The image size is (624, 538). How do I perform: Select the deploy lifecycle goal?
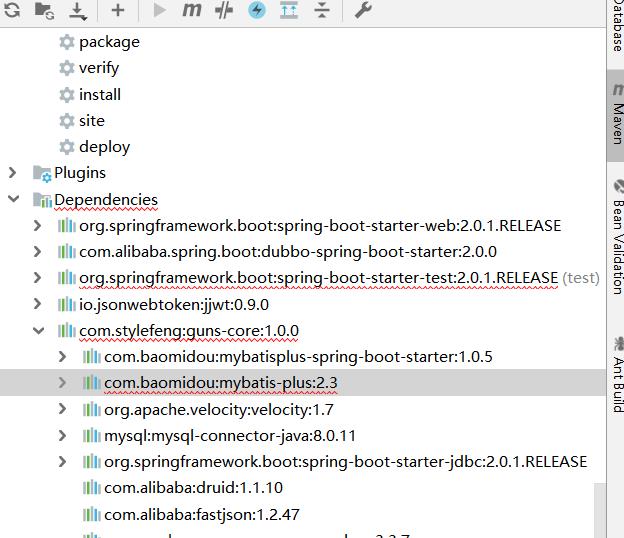coord(105,147)
